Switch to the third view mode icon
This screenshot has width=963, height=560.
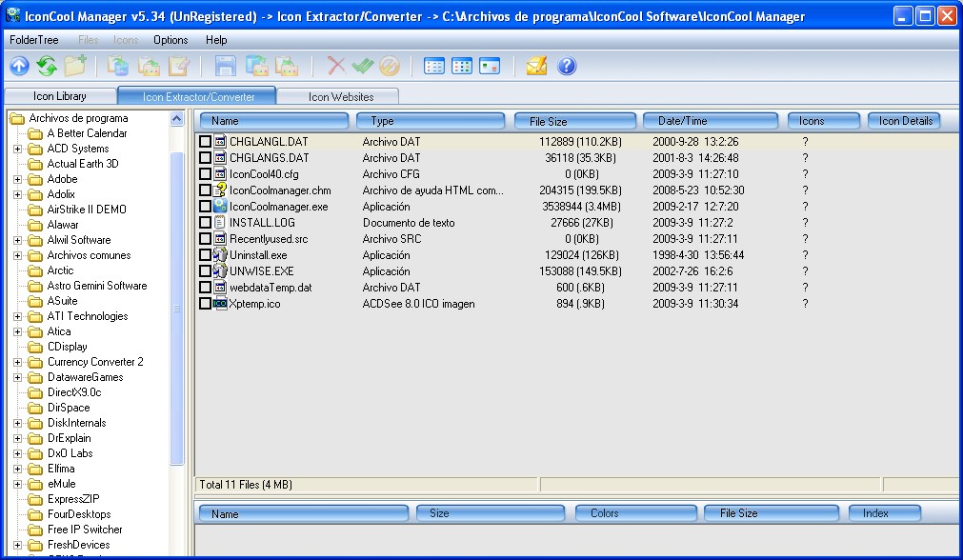point(490,66)
